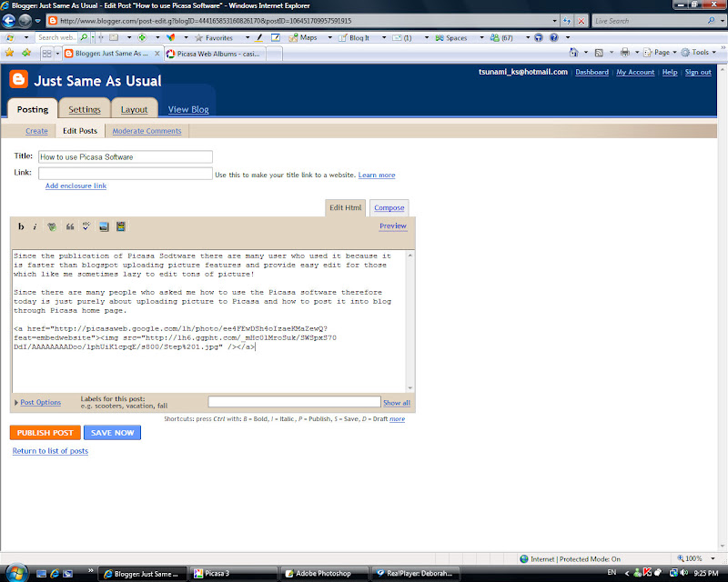Open the Quick Tabs list dropdown arrow
The image size is (728, 582).
[57, 54]
